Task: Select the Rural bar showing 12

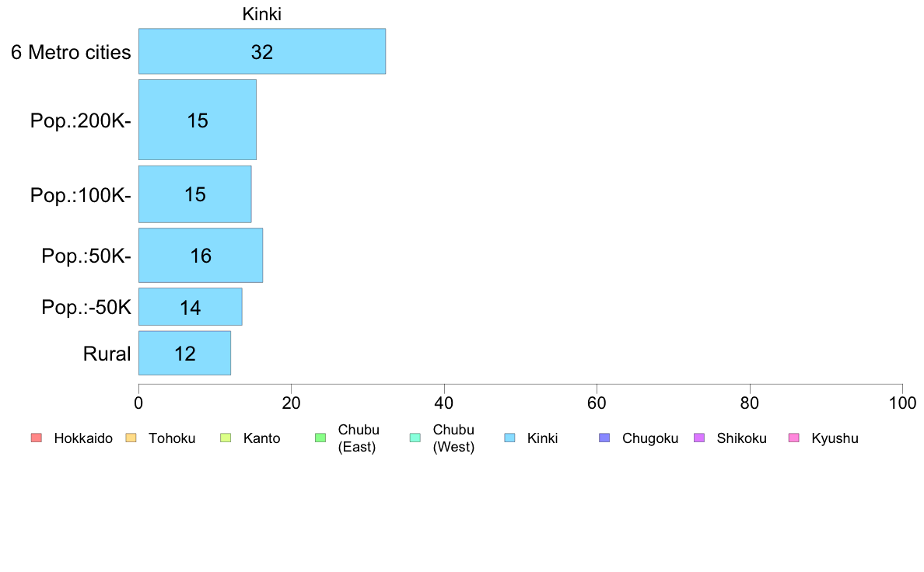Action: 184,353
